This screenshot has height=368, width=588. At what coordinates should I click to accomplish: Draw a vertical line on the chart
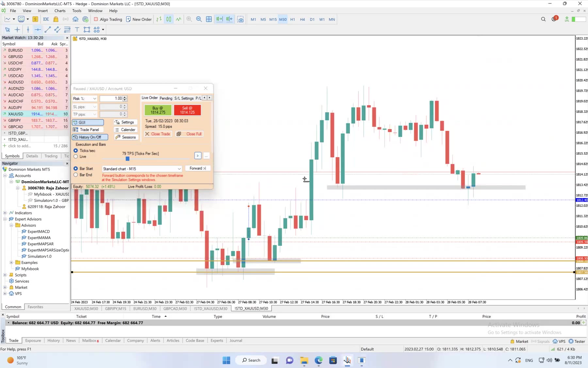point(28,30)
